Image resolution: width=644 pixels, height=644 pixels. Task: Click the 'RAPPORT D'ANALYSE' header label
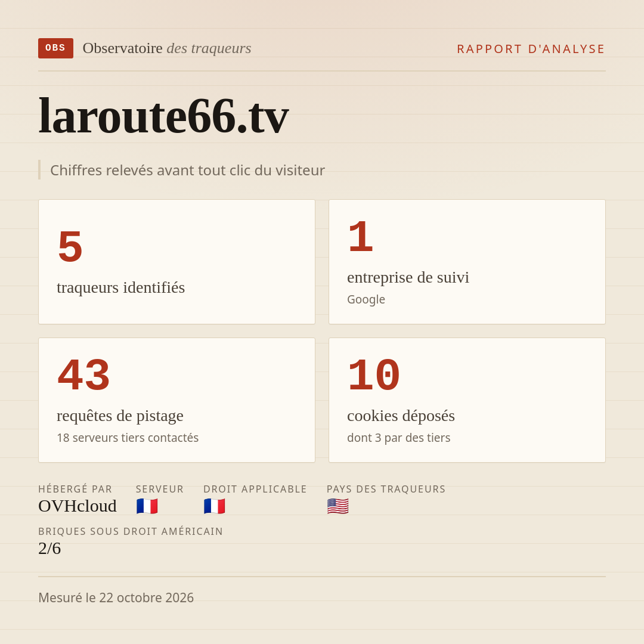[531, 49]
